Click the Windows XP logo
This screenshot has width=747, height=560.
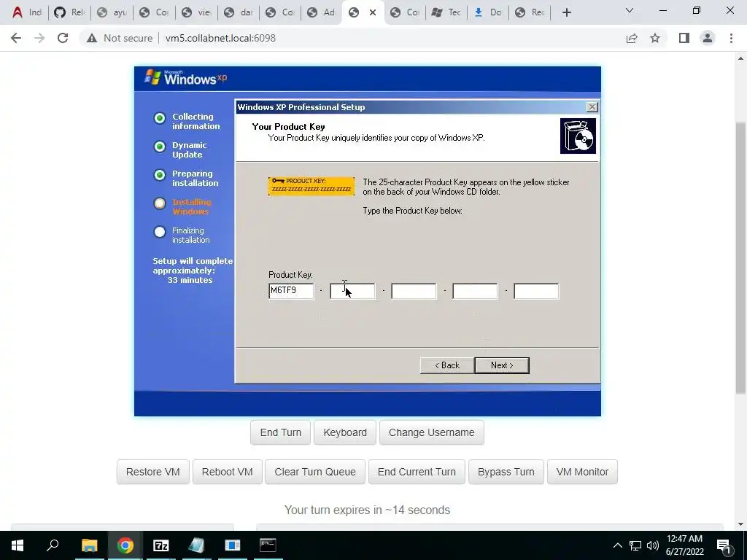[186, 77]
